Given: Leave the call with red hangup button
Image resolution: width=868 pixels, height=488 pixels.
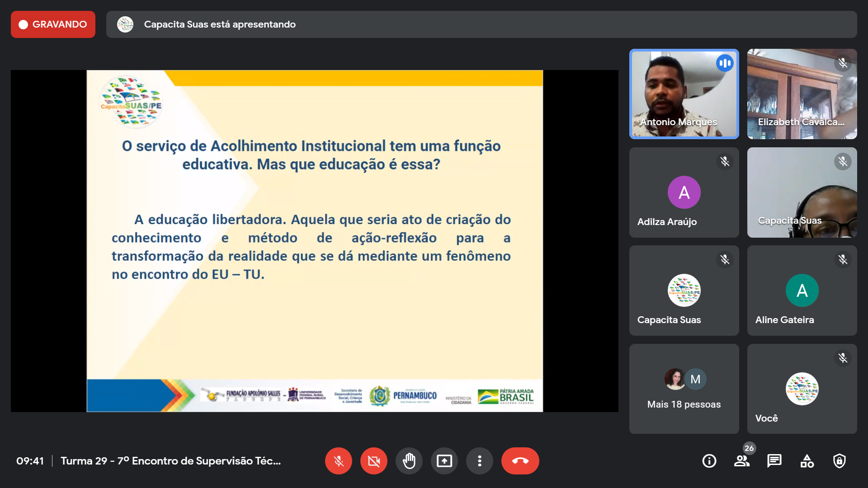Looking at the screenshot, I should pos(520,461).
